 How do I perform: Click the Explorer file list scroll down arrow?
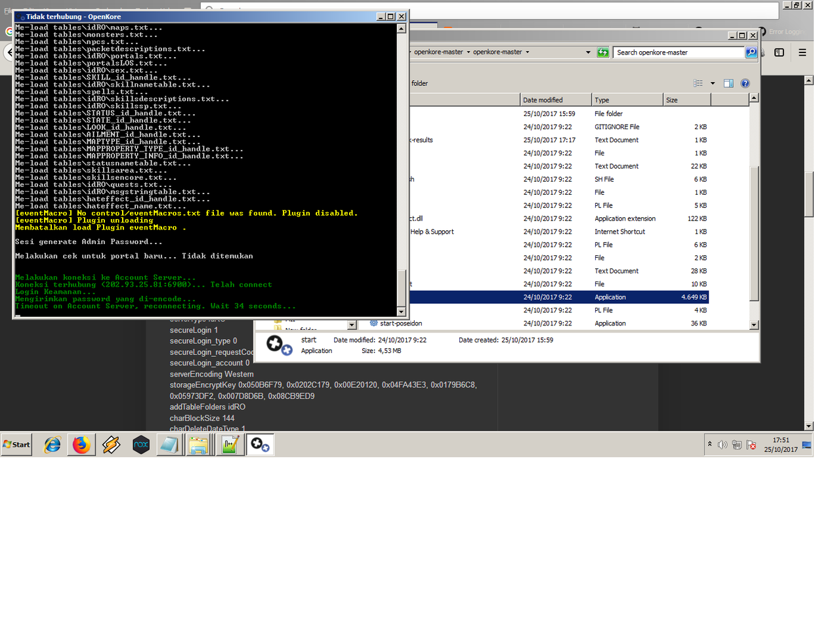(754, 325)
